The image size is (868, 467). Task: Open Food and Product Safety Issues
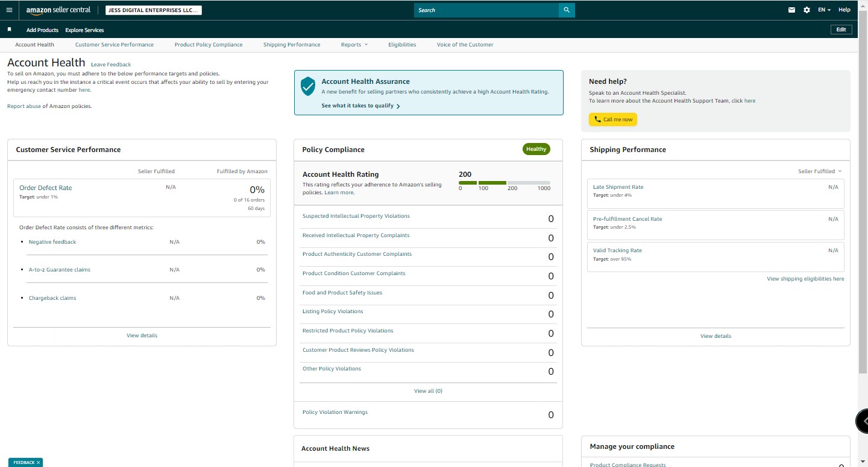pyautogui.click(x=342, y=293)
